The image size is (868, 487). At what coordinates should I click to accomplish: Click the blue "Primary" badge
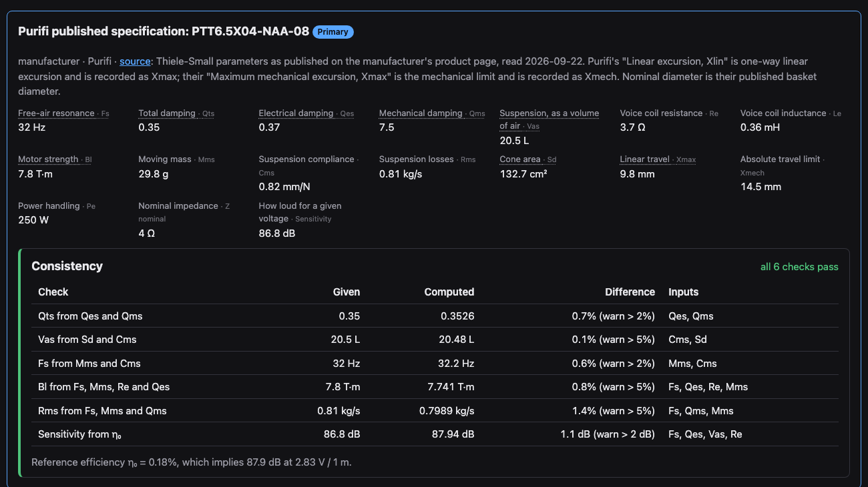pyautogui.click(x=333, y=31)
